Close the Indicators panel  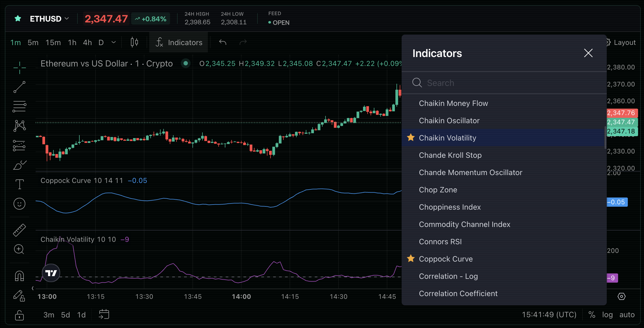click(x=588, y=53)
